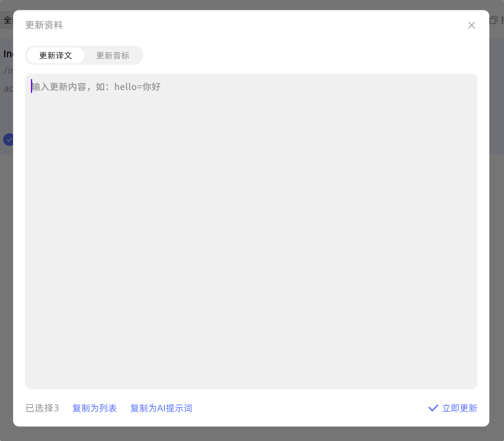Click the 更新资料 dialog title
This screenshot has width=504, height=441.
coord(44,25)
